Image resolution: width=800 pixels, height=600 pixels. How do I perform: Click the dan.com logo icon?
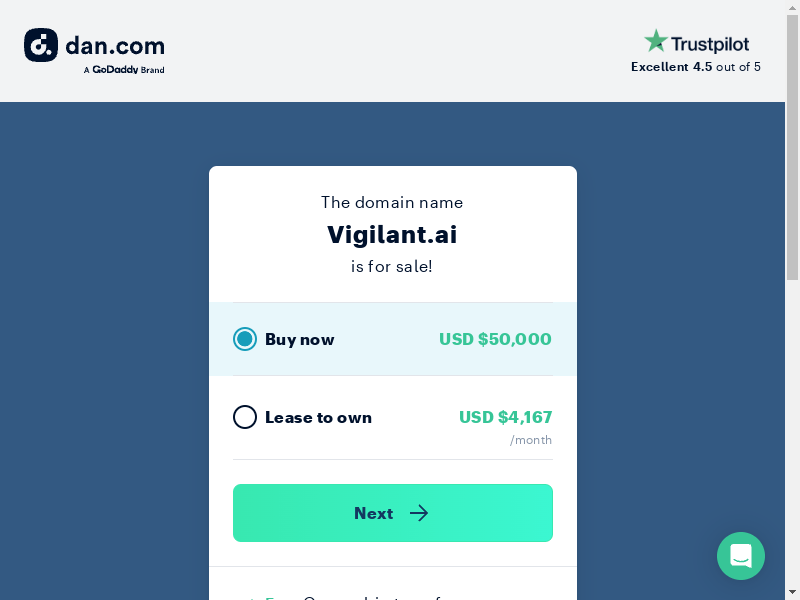pos(41,45)
